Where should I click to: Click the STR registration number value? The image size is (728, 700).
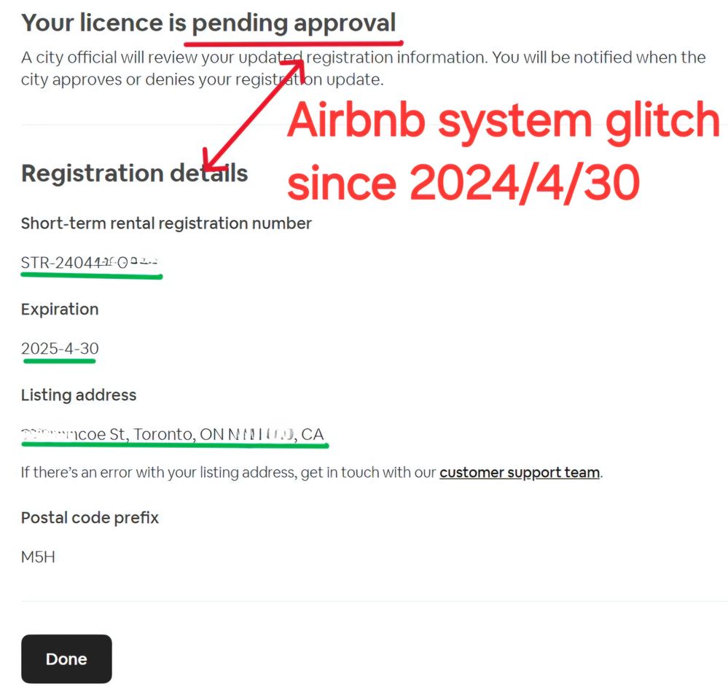click(x=90, y=262)
